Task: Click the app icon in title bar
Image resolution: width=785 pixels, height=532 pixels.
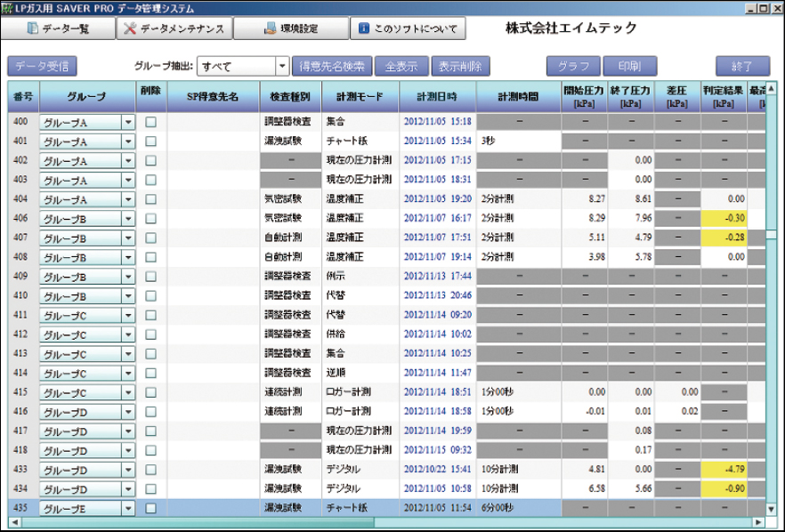Action: [6, 9]
